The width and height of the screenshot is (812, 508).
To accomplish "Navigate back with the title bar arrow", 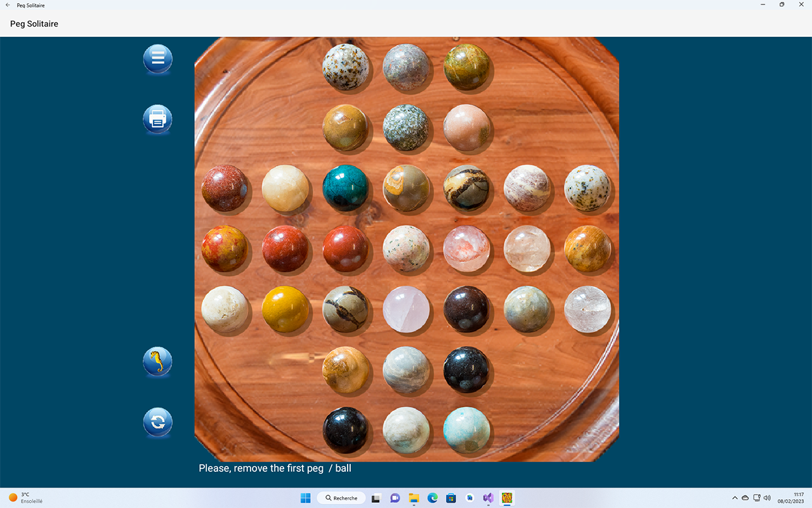I will [x=6, y=5].
